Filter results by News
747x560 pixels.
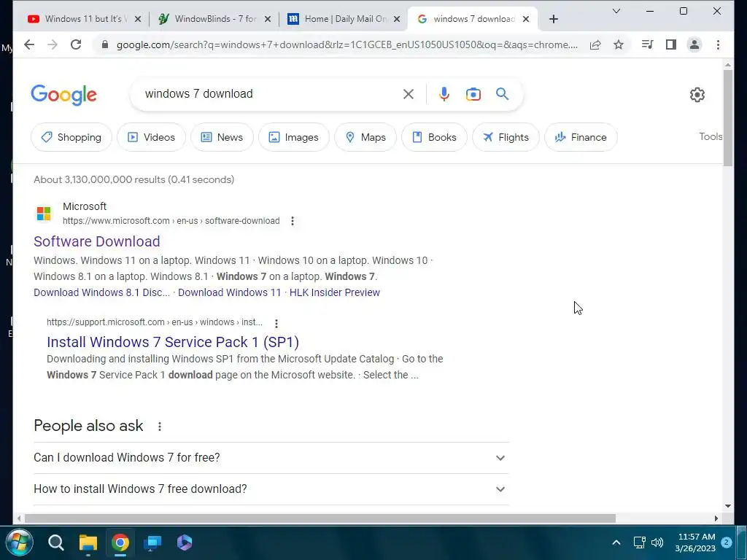(x=222, y=137)
